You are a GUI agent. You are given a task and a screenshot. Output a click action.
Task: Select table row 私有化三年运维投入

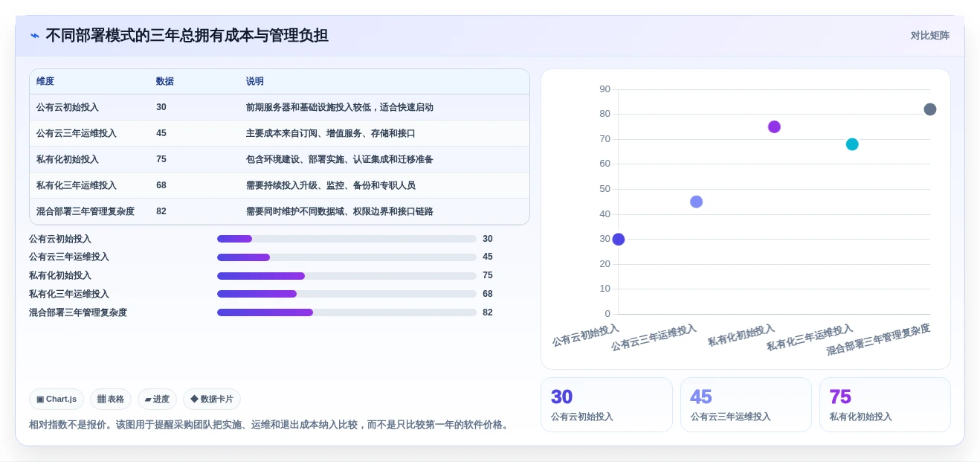pos(280,185)
